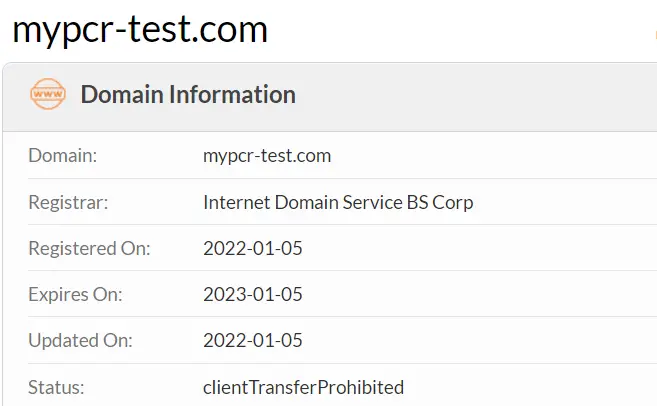This screenshot has height=406, width=657.
Task: Select the clientTransferProhibited status value
Action: click(x=303, y=387)
